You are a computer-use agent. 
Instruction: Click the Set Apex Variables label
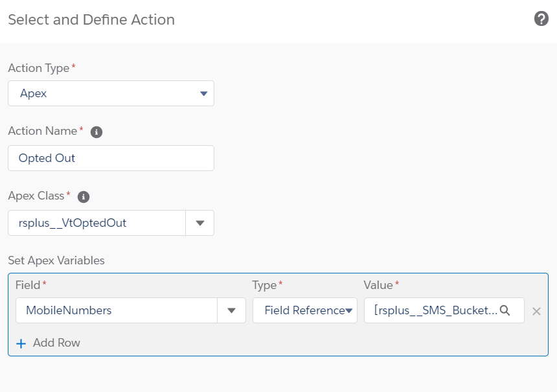56,260
